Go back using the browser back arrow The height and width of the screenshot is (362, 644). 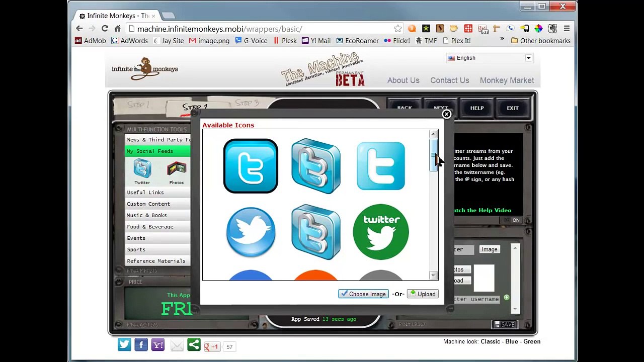click(x=79, y=29)
